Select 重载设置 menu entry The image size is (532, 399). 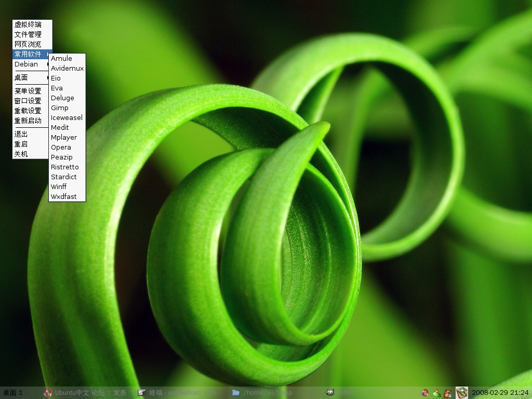pos(31,111)
